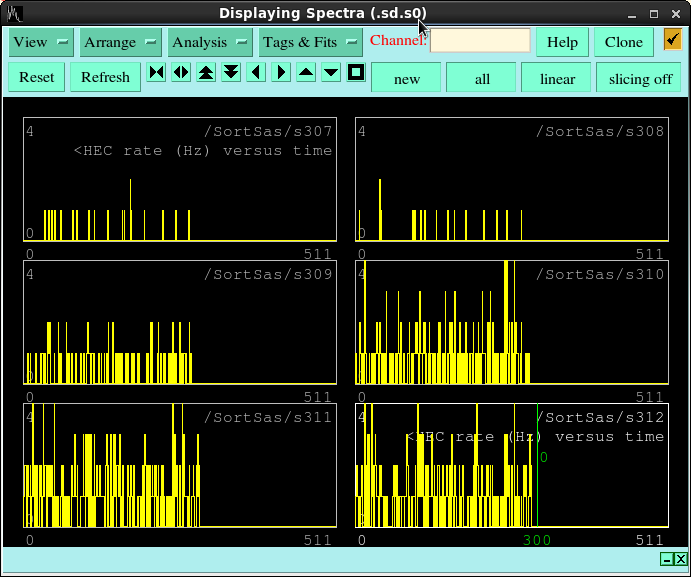Select the /SortSas/s307 spectrum plot
The width and height of the screenshot is (691, 577).
pos(180,179)
